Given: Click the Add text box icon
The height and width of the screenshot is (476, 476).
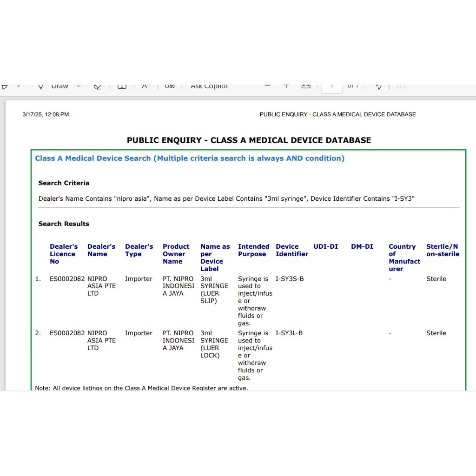Looking at the screenshot, I should (x=122, y=86).
